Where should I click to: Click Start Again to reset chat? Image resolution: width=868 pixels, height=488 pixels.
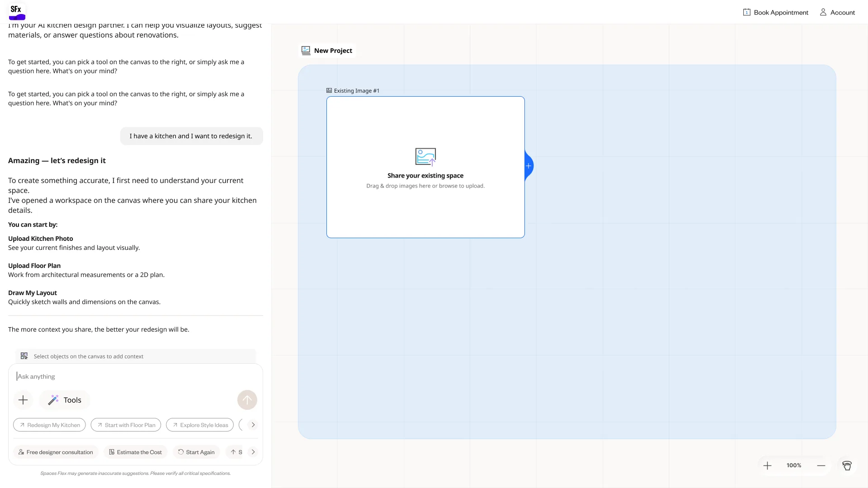pos(196,452)
